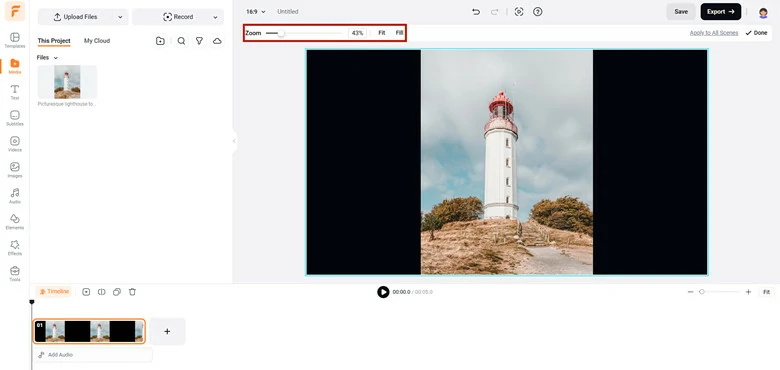Edit the 43% zoom value field
The image size is (780, 370).
pos(357,33)
